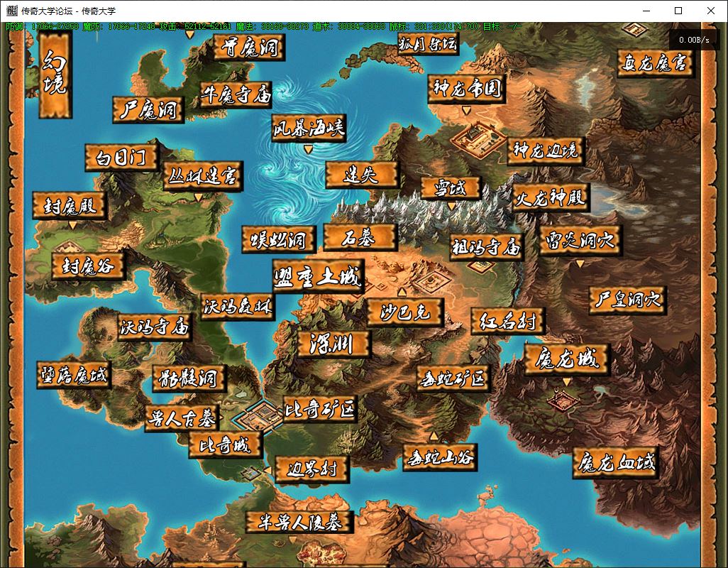This screenshot has width=728, height=568.
Task: Choose the 沃玛寺庙 location
Action: pyautogui.click(x=155, y=327)
